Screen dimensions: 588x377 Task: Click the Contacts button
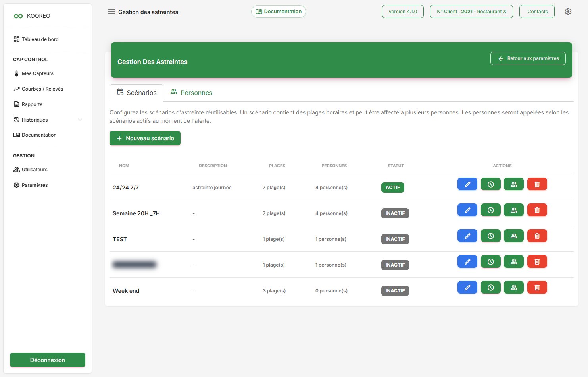[x=537, y=12]
